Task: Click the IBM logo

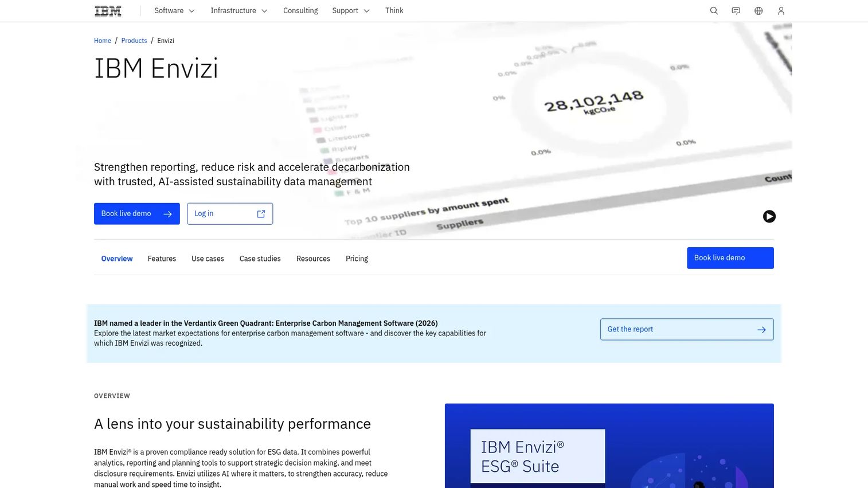Action: tap(108, 11)
